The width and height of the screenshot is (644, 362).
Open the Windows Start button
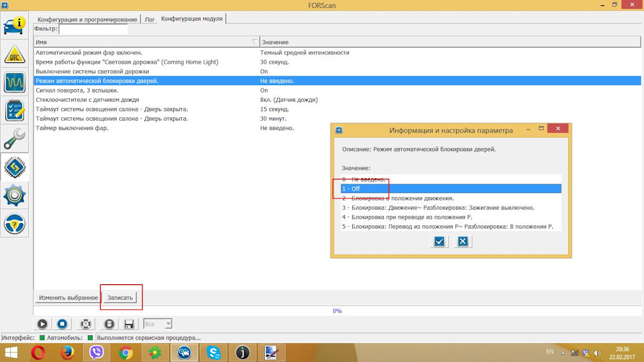11,353
